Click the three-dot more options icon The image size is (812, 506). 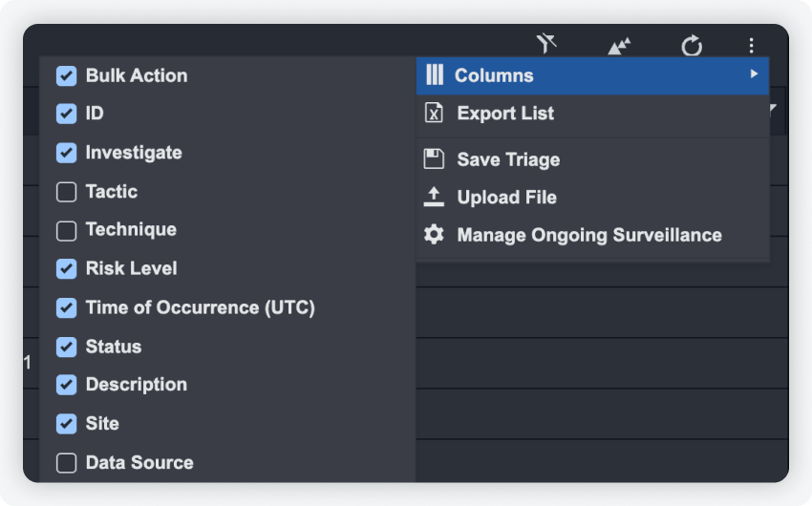click(752, 46)
